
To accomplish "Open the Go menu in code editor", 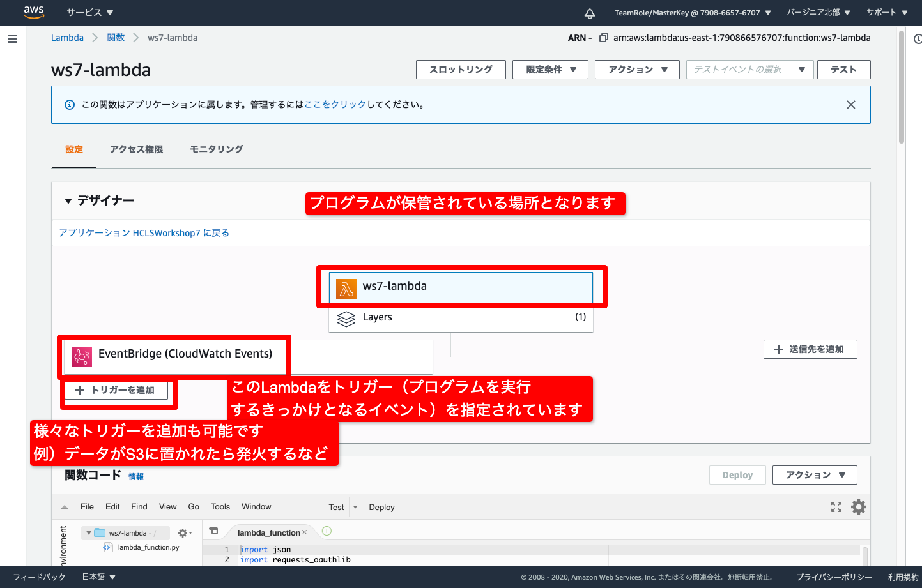I will coord(194,507).
